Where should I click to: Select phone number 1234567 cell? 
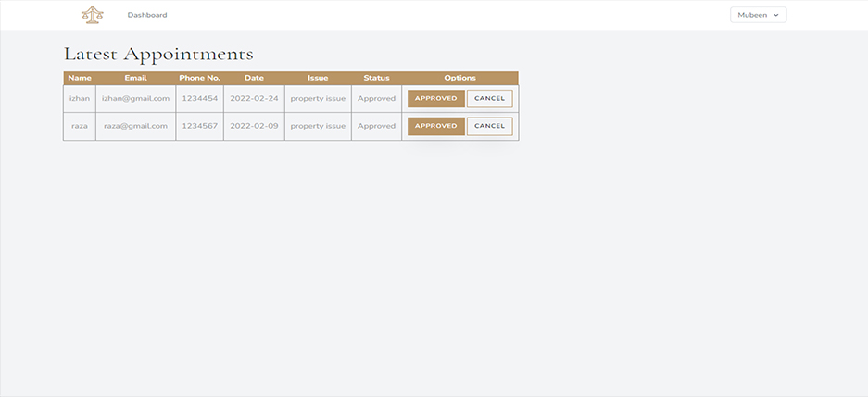click(x=199, y=126)
